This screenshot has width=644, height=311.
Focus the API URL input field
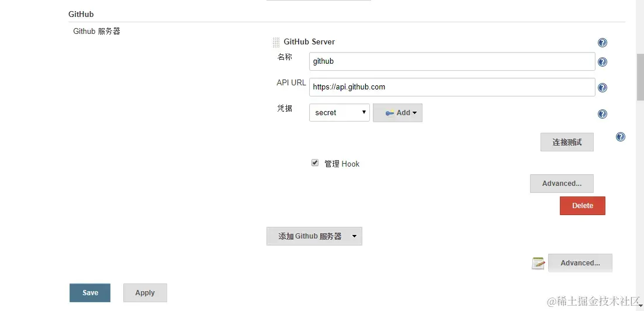tap(452, 87)
